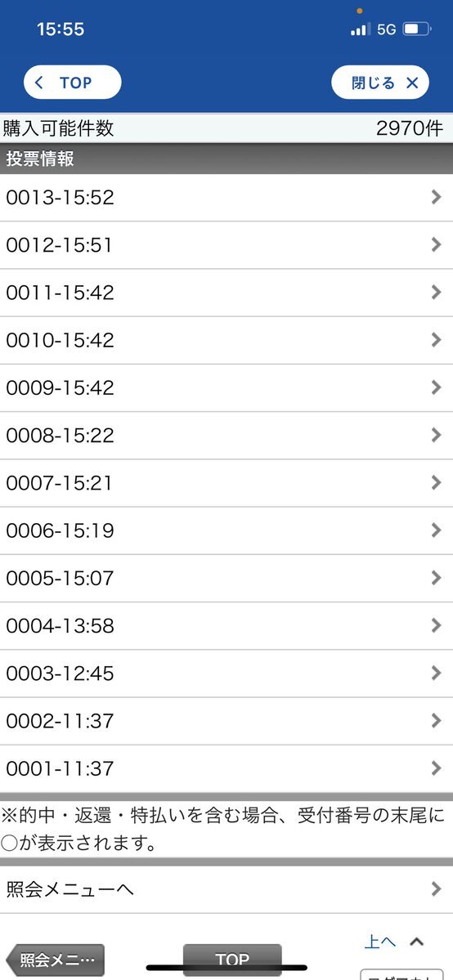Open vote entry 0011-15:42
453x980 pixels.
tap(226, 293)
